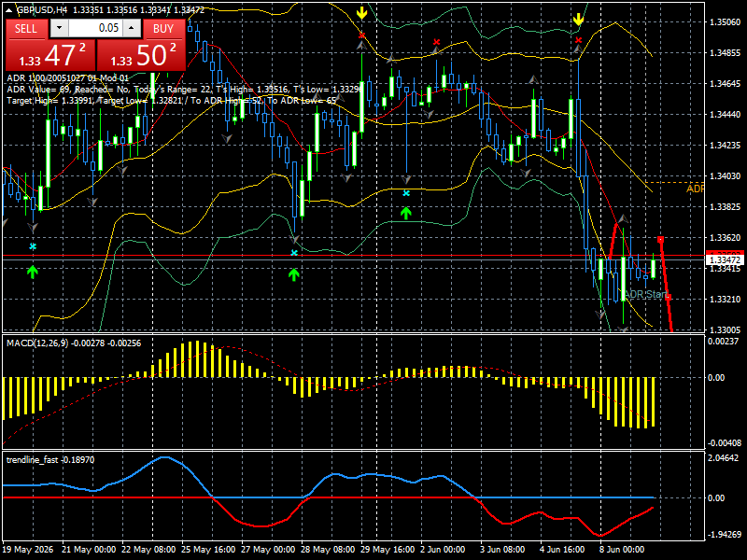The image size is (747, 560).
Task: Click the trendline scale value -1.94269
Action: 725,534
